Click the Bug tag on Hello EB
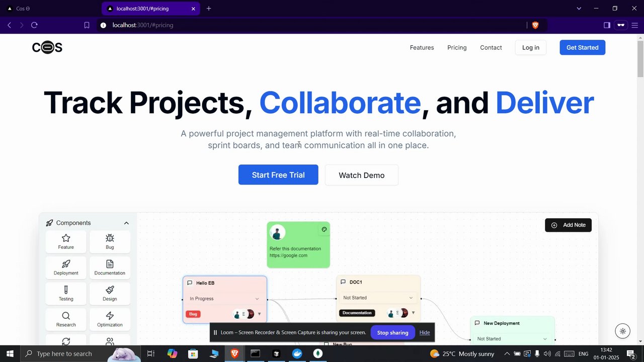644x362 pixels. pos(193,314)
